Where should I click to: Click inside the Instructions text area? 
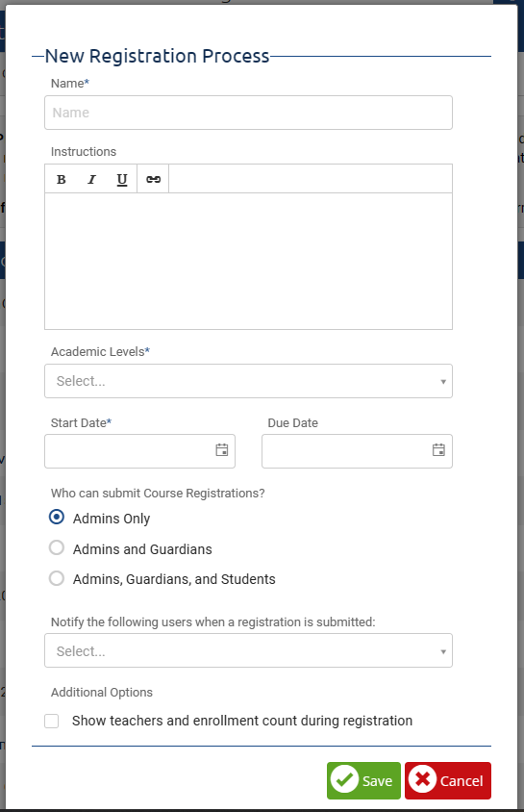click(x=248, y=261)
